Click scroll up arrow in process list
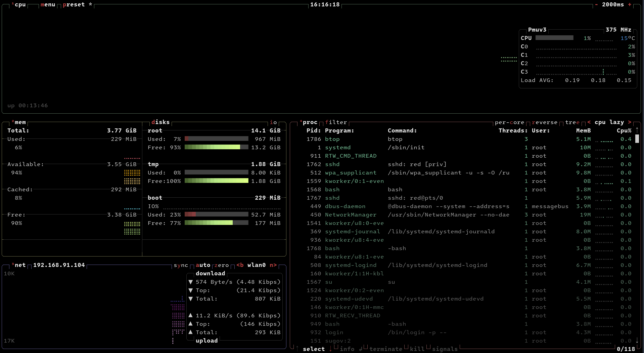The height and width of the screenshot is (353, 644). coord(637,129)
